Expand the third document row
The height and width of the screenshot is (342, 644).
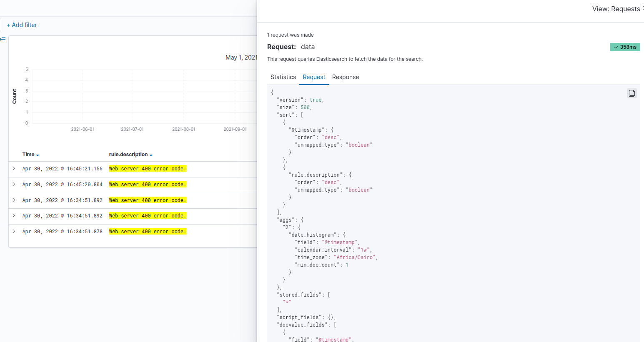[13, 200]
